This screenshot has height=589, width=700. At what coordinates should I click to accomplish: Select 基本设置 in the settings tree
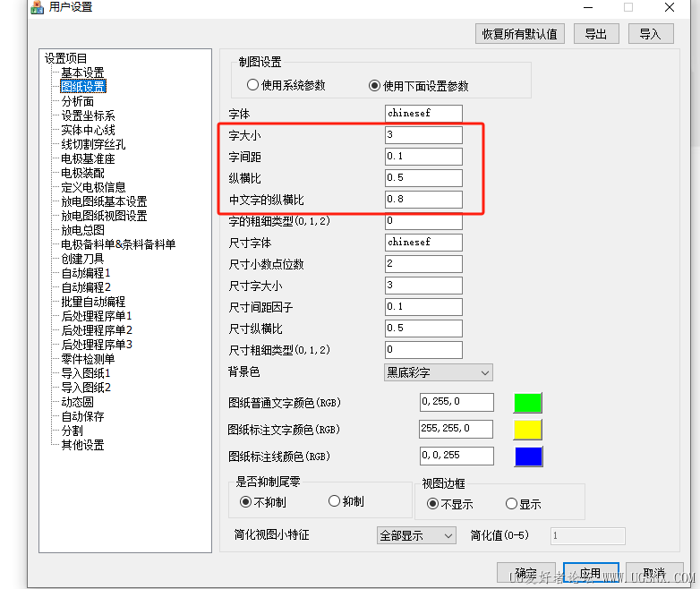(82, 73)
